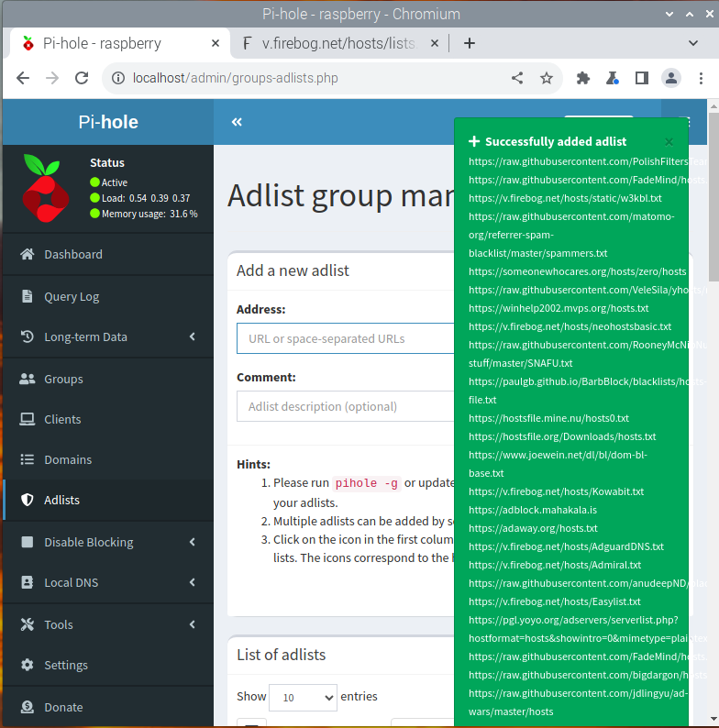The image size is (719, 728).
Task: Open Chrome Labs flask icon
Action: [x=613, y=78]
